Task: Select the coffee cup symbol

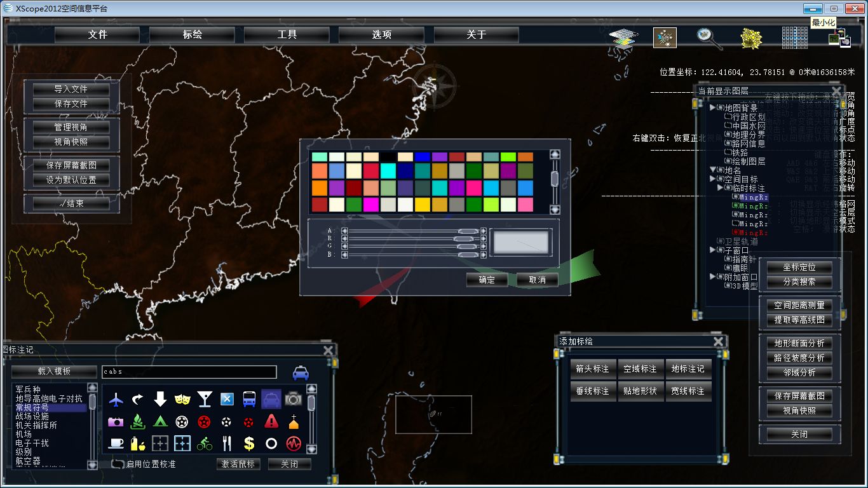Action: coord(116,443)
